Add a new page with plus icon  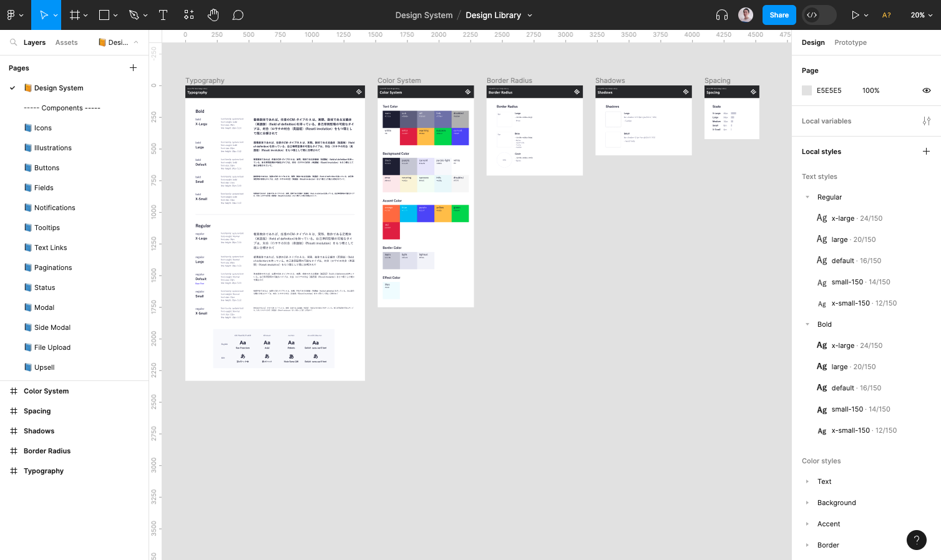[x=133, y=68]
